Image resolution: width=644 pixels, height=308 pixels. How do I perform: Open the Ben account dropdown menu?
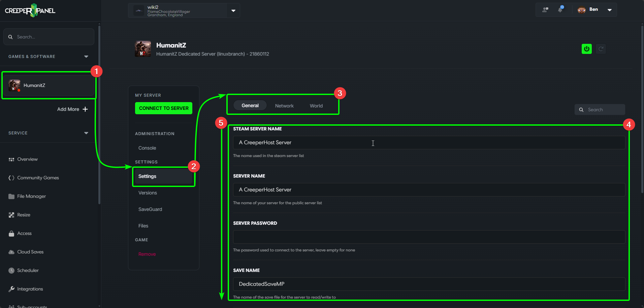coord(610,10)
